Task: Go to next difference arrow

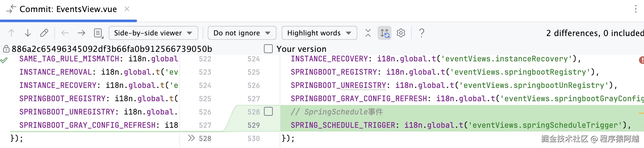Action: [28, 33]
